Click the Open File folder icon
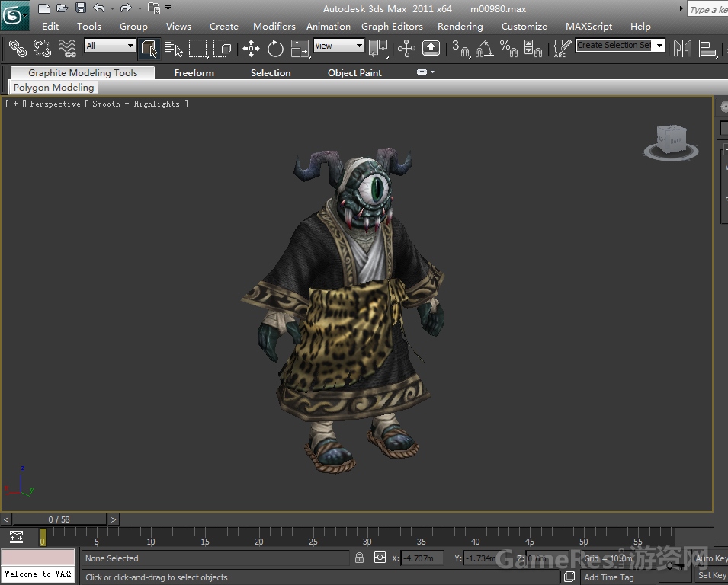This screenshot has height=585, width=728. pyautogui.click(x=63, y=8)
